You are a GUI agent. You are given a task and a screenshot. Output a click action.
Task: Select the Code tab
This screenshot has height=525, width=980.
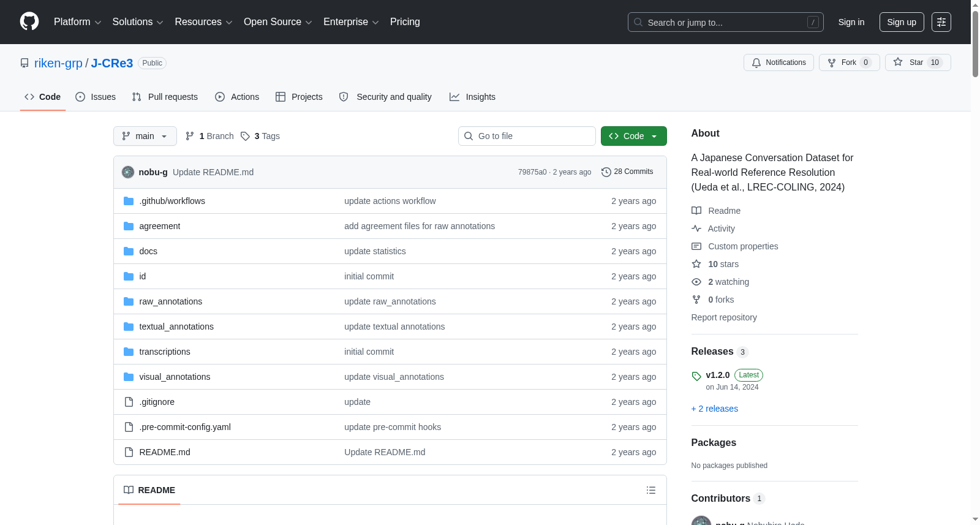43,97
